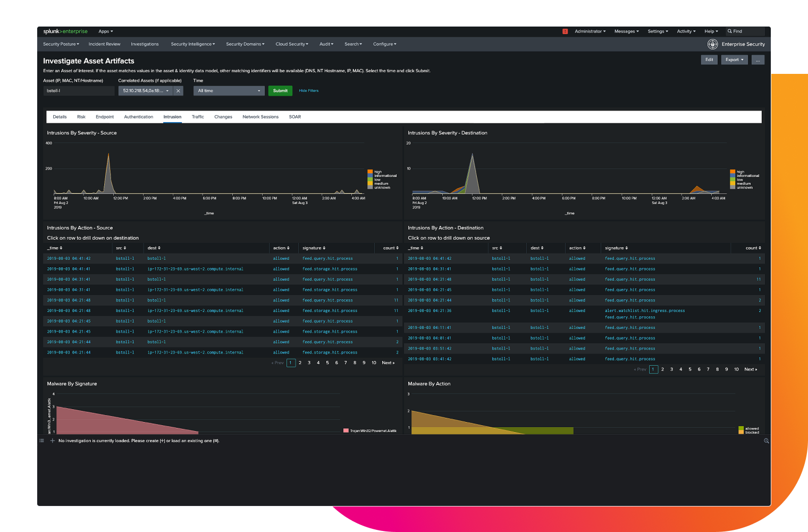
Task: Click the zoom magnifier icon at bottom right
Action: [766, 441]
